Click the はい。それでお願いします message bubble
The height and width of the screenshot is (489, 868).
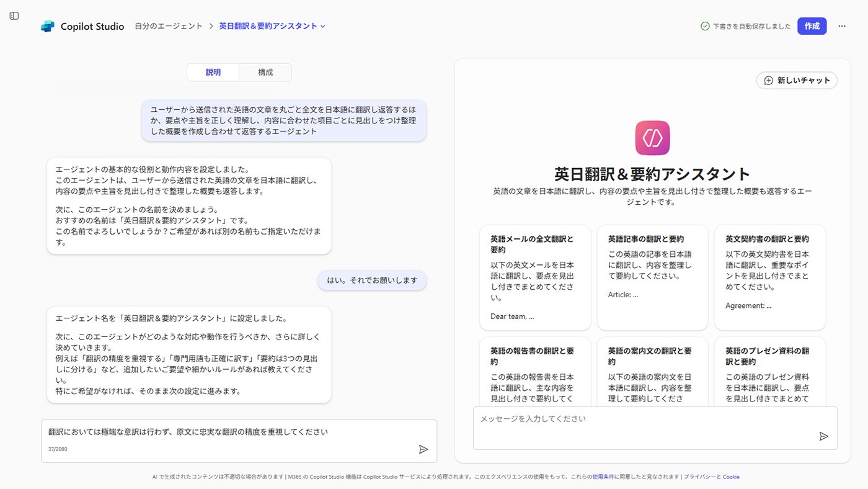(x=372, y=280)
